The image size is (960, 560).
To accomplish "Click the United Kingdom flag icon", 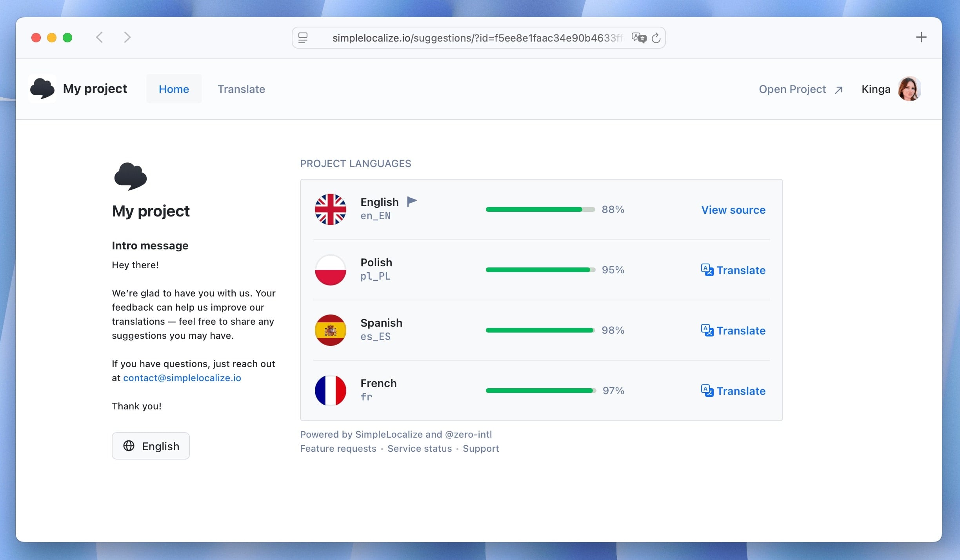I will pyautogui.click(x=330, y=209).
